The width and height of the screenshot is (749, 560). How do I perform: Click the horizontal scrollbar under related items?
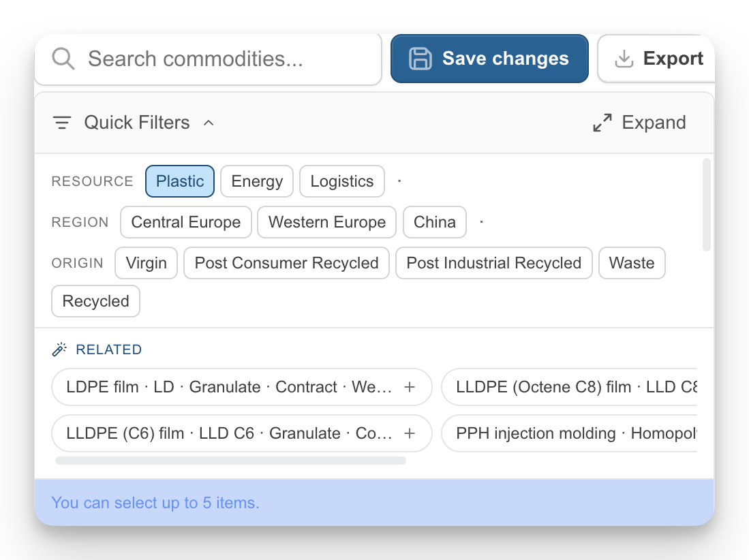231,461
